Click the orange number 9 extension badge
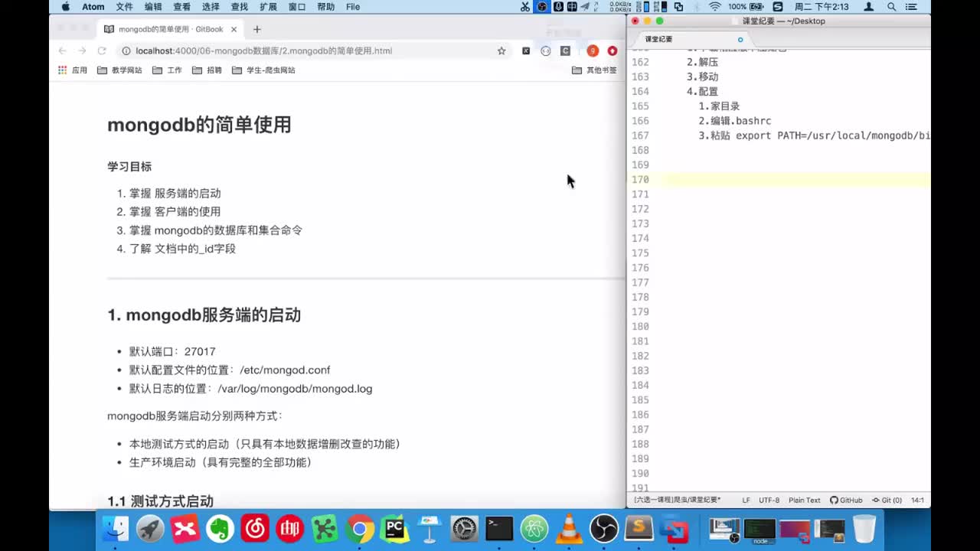Image resolution: width=980 pixels, height=551 pixels. (x=593, y=51)
